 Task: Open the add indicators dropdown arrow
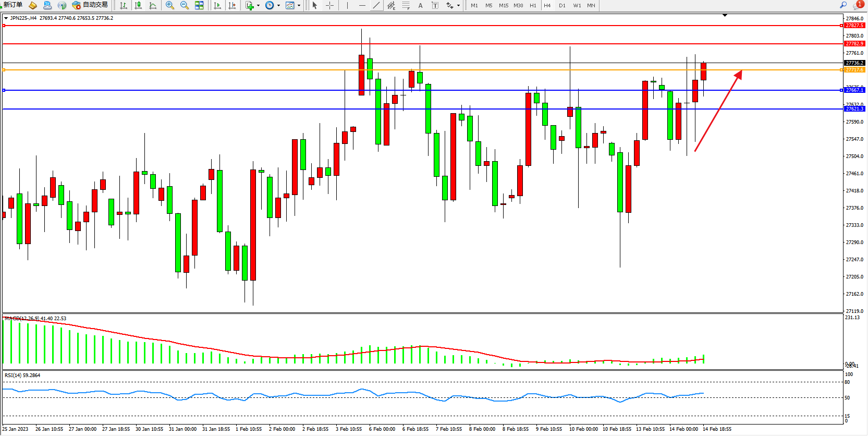[258, 6]
